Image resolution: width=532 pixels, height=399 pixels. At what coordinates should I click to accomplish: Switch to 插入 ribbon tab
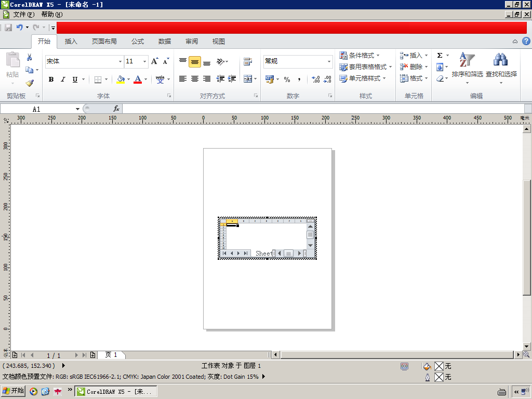pyautogui.click(x=71, y=42)
